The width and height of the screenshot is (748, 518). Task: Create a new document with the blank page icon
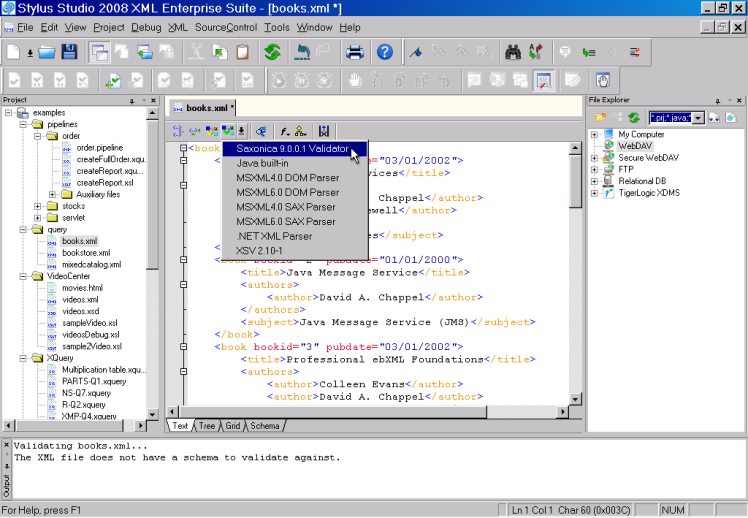[13, 52]
